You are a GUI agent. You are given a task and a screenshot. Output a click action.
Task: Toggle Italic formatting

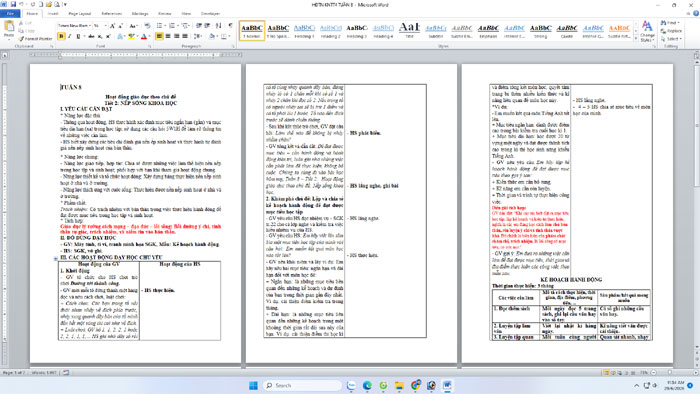70,36
